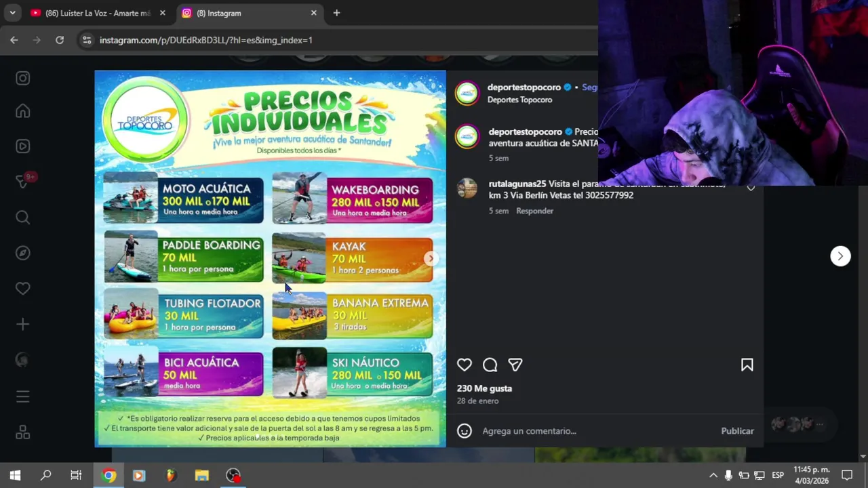Open deportestopocoro avatar in header
The width and height of the screenshot is (868, 488).
467,94
